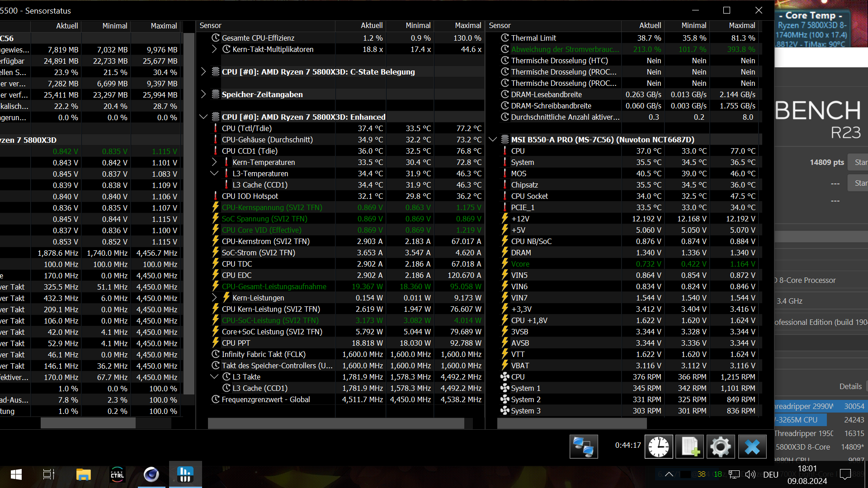Screen dimensions: 868x488
Task: Expand Kern-Leistungen row
Action: (214, 298)
